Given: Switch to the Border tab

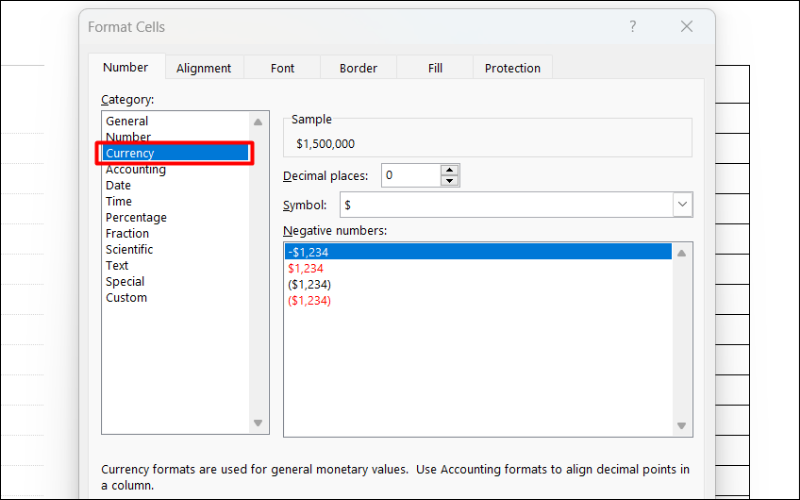Looking at the screenshot, I should click(358, 68).
